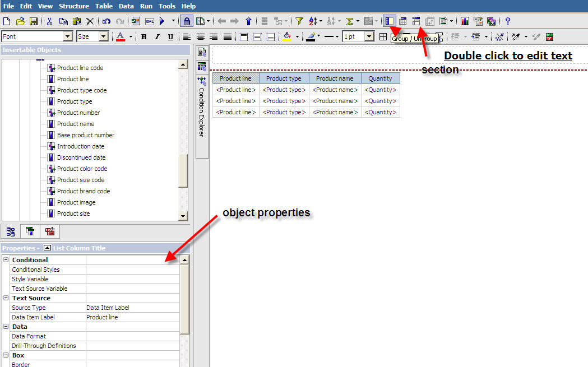Screen dimensions: 588x367
Task: Select the Quantity column header in the report
Action: point(381,78)
